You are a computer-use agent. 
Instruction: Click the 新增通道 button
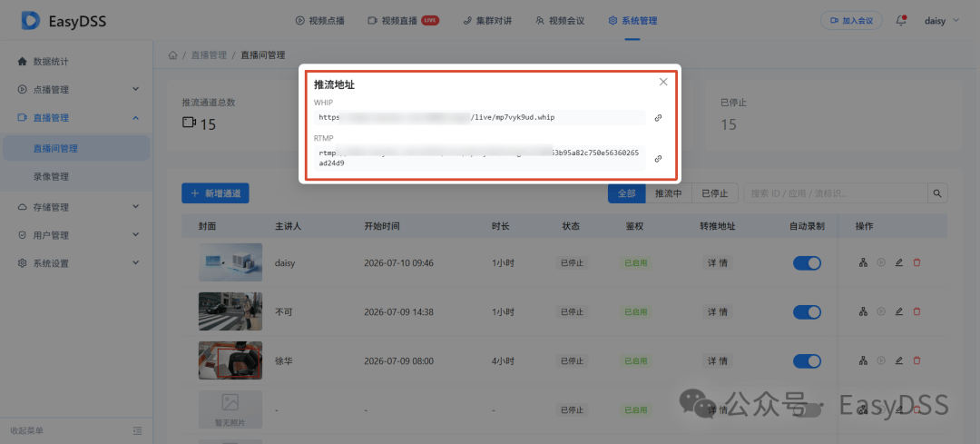click(x=216, y=193)
